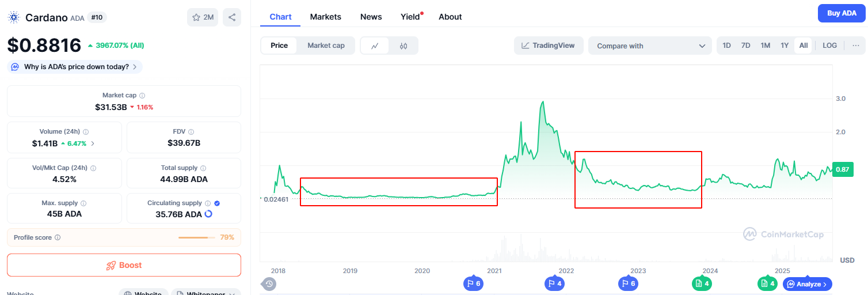Click the circulating supply verified badge
Image resolution: width=868 pixels, height=295 pixels.
217,203
